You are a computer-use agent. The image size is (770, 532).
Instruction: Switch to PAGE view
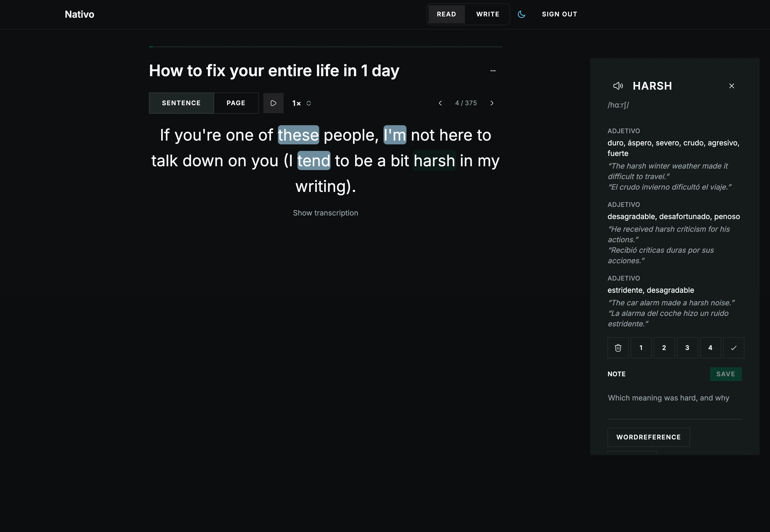pyautogui.click(x=236, y=103)
